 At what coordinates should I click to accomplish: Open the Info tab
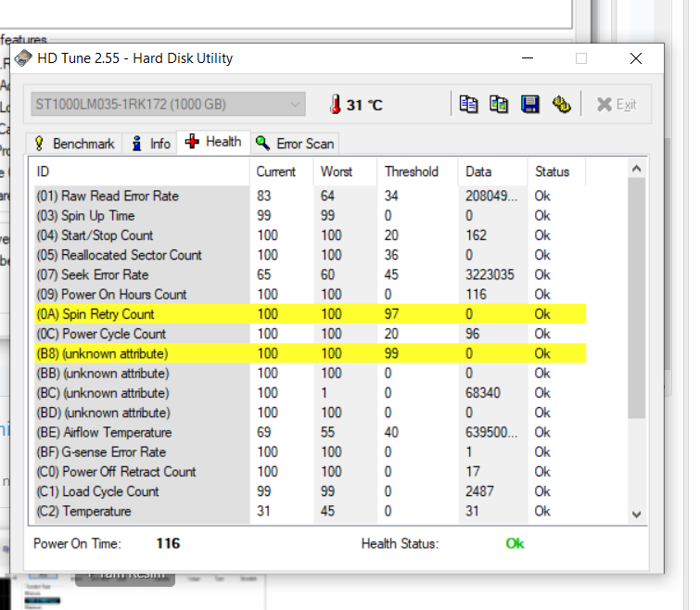pos(150,144)
